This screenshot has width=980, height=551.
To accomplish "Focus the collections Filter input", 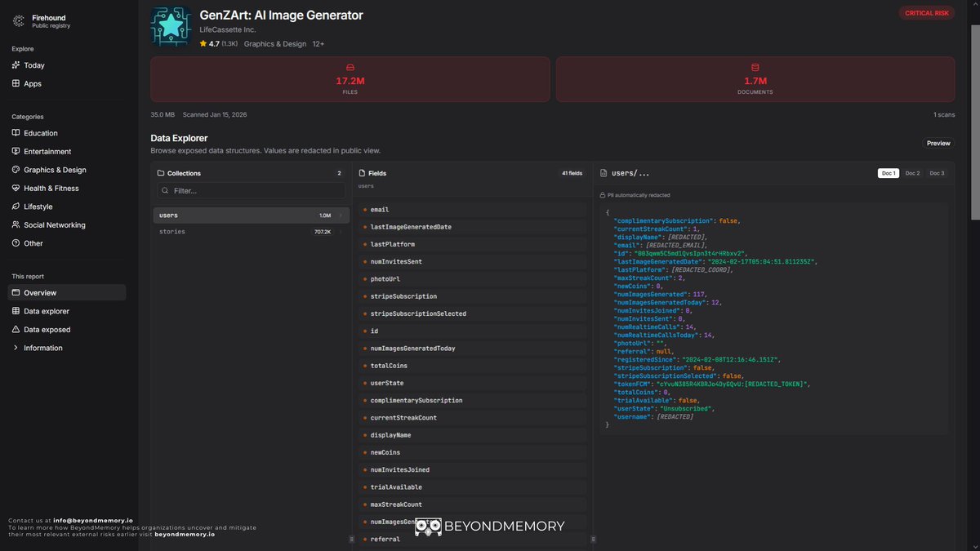I will pyautogui.click(x=251, y=190).
